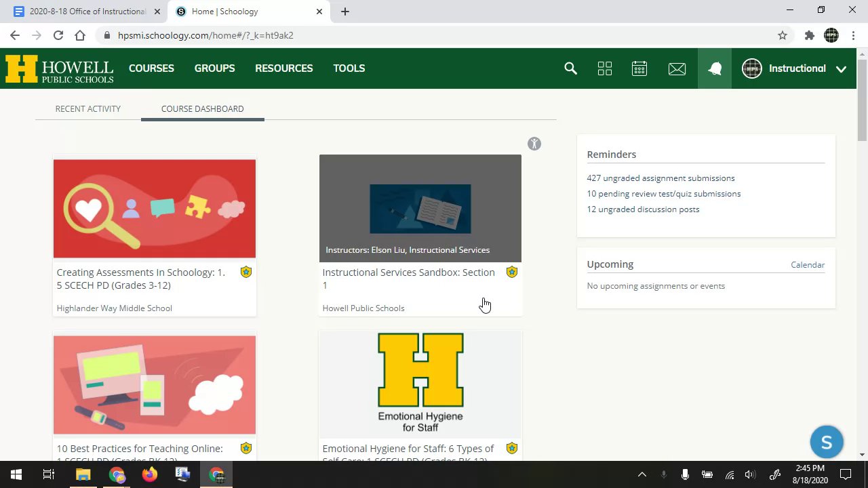Switch to the Recent Activity tab
Screen dimensions: 868x488
point(88,108)
